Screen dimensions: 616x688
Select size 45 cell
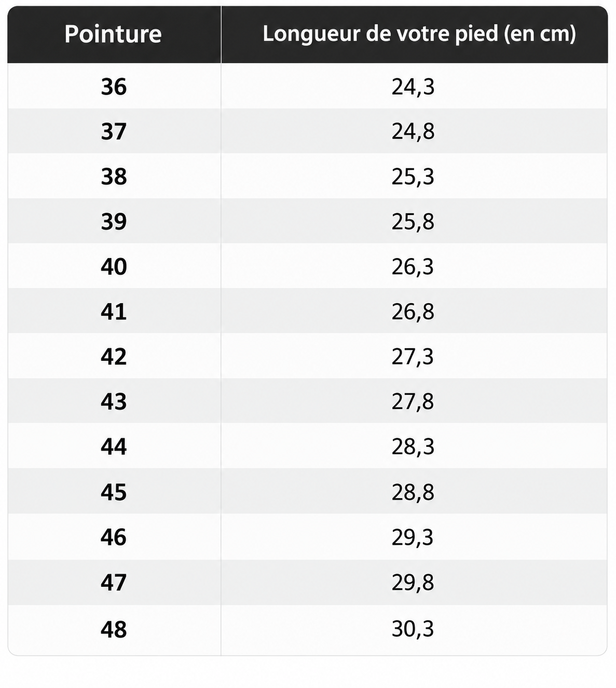point(114,492)
